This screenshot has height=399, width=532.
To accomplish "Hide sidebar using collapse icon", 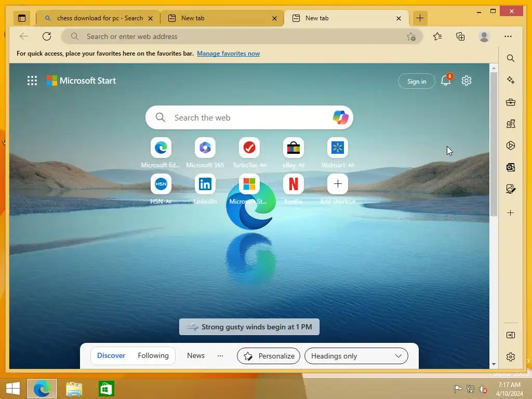I will (x=510, y=335).
